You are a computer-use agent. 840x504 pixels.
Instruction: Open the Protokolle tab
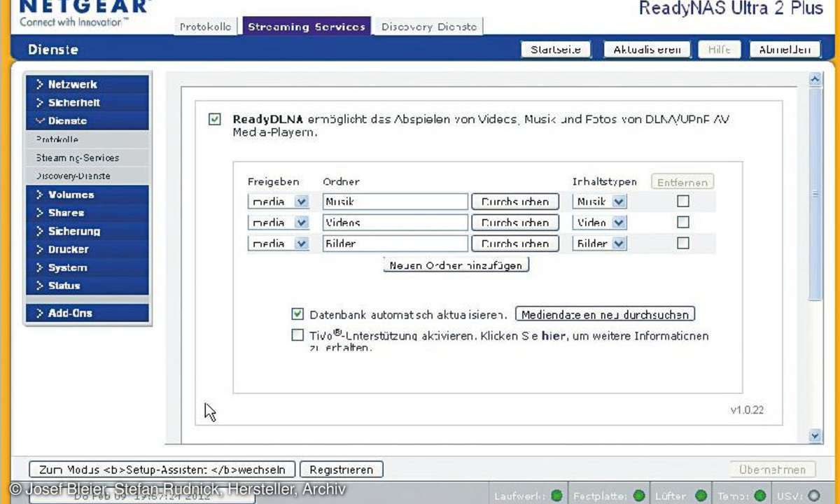coord(205,27)
